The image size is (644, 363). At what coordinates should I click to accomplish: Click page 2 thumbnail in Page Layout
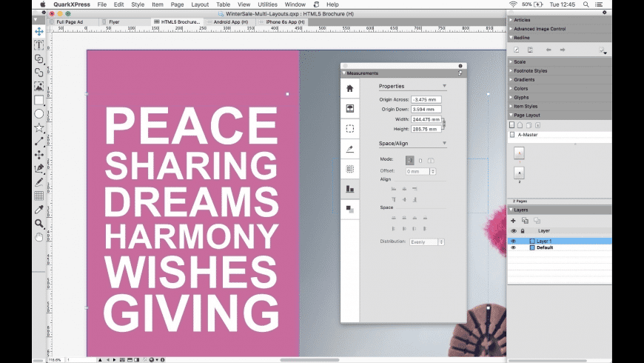pyautogui.click(x=519, y=173)
